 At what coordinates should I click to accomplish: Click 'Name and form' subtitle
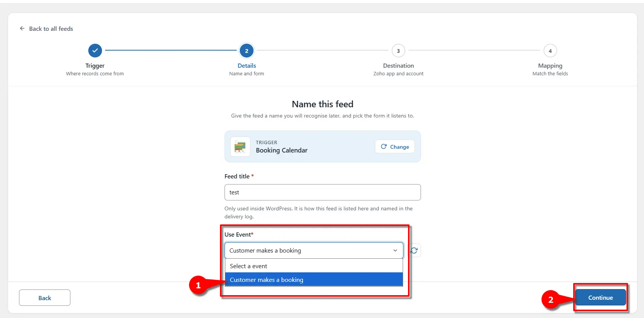click(x=247, y=74)
